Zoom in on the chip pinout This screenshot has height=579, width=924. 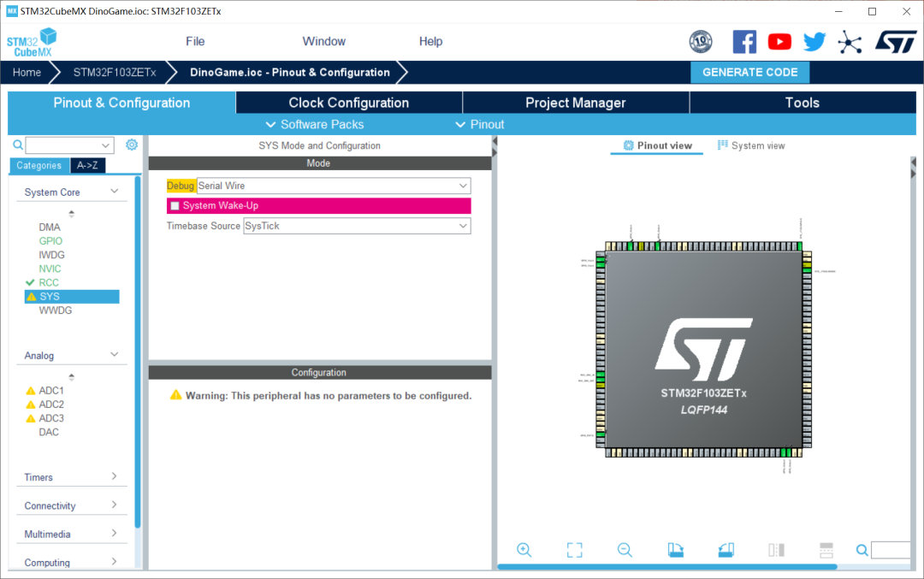pyautogui.click(x=524, y=550)
